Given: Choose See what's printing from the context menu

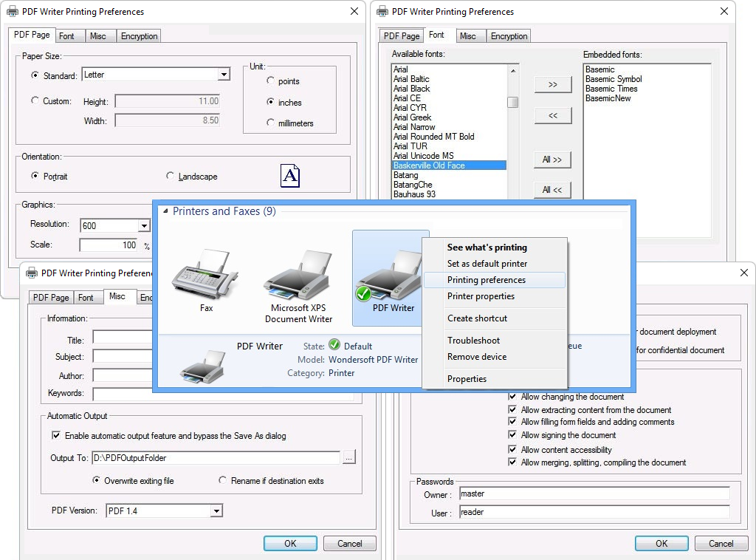Looking at the screenshot, I should 487,247.
